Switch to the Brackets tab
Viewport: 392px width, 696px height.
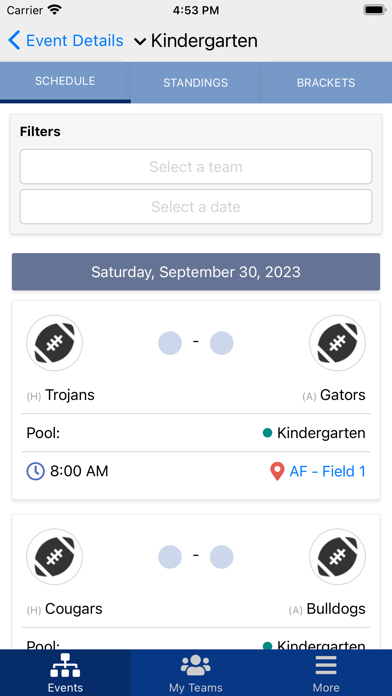tap(326, 83)
